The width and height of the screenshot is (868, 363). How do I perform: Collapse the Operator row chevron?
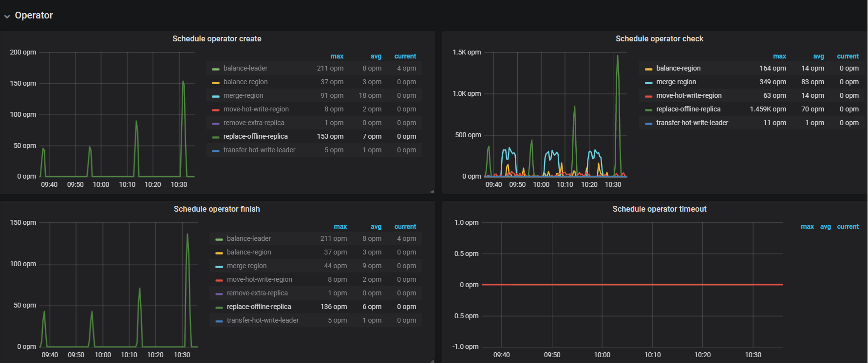(x=7, y=16)
